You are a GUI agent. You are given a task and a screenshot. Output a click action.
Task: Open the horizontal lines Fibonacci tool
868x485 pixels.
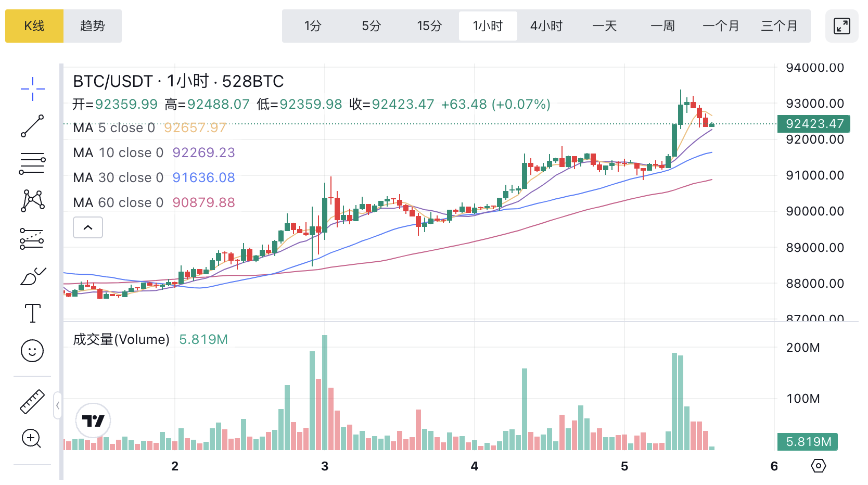coord(32,163)
